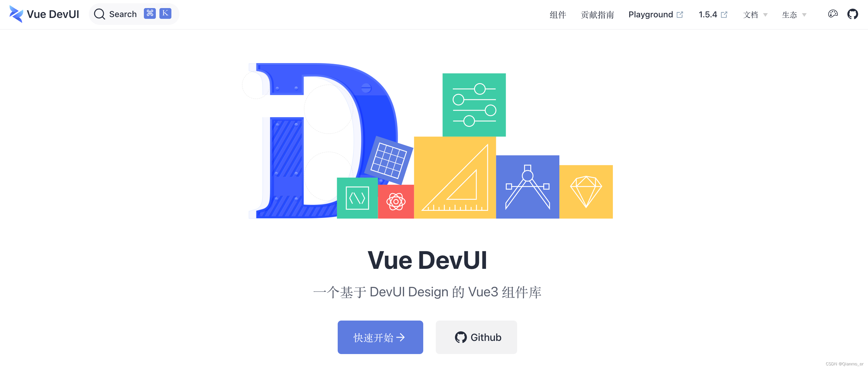This screenshot has width=868, height=369.
Task: Click the 贡献指南 menu item
Action: pyautogui.click(x=597, y=15)
